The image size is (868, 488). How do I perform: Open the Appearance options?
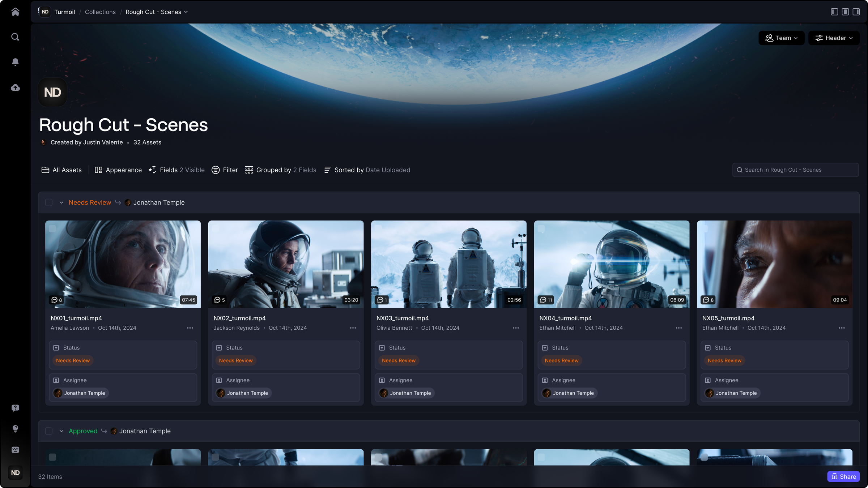pyautogui.click(x=118, y=170)
